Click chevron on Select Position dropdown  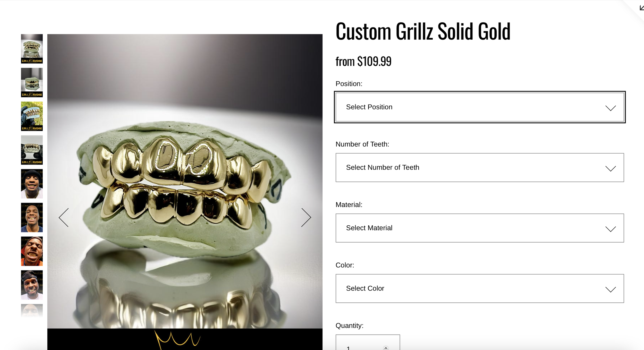610,108
